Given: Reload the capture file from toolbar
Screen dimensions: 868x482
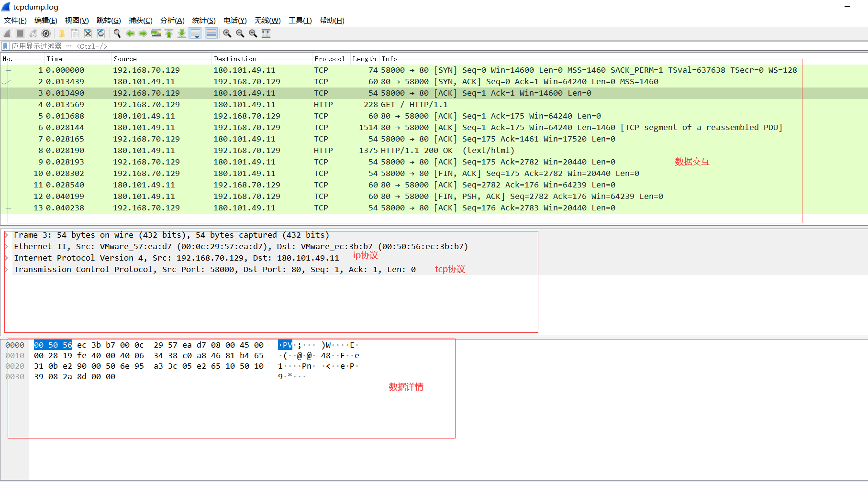Looking at the screenshot, I should pos(100,33).
